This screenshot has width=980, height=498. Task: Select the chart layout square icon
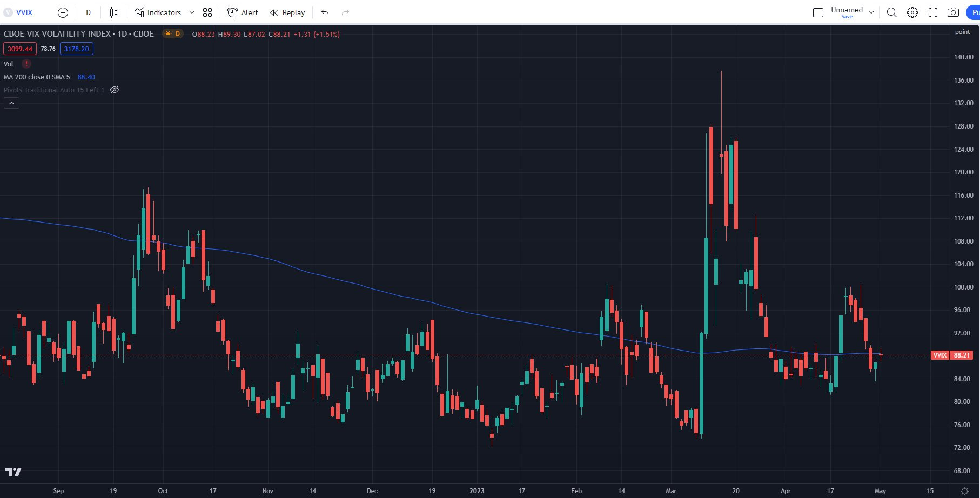(x=818, y=12)
